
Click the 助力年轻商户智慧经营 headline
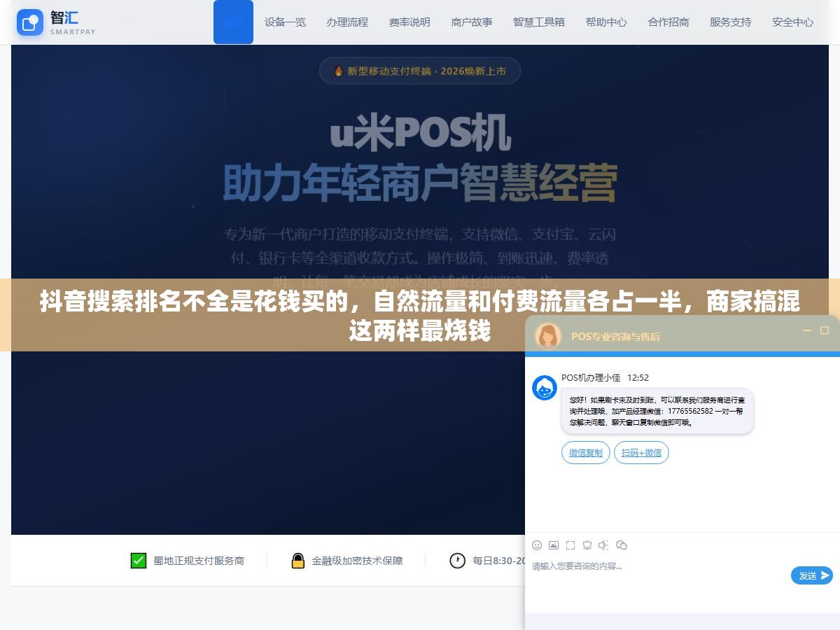point(420,183)
